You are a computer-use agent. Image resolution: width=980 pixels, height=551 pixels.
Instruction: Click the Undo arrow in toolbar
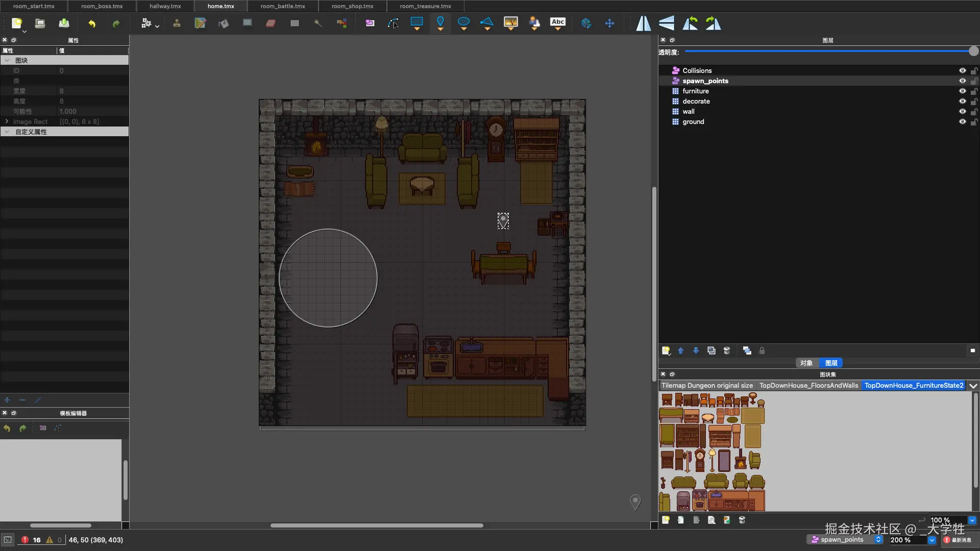[92, 23]
